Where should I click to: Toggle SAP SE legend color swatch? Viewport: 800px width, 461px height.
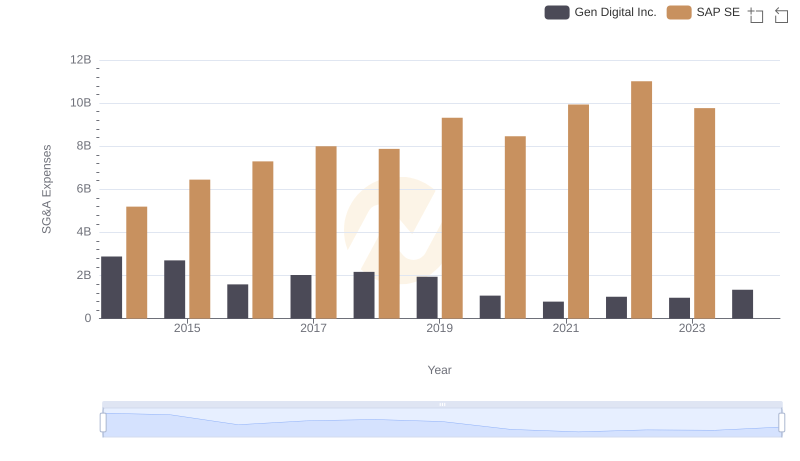point(679,12)
